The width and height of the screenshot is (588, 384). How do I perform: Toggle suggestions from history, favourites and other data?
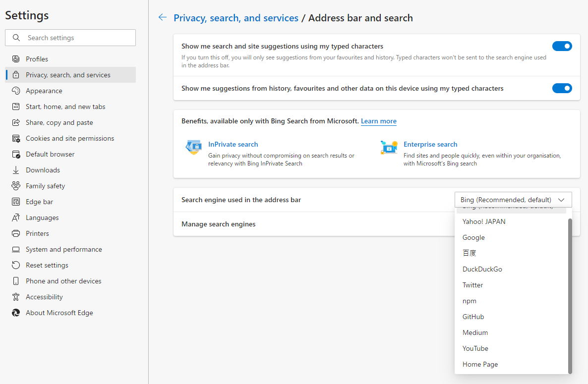[562, 88]
